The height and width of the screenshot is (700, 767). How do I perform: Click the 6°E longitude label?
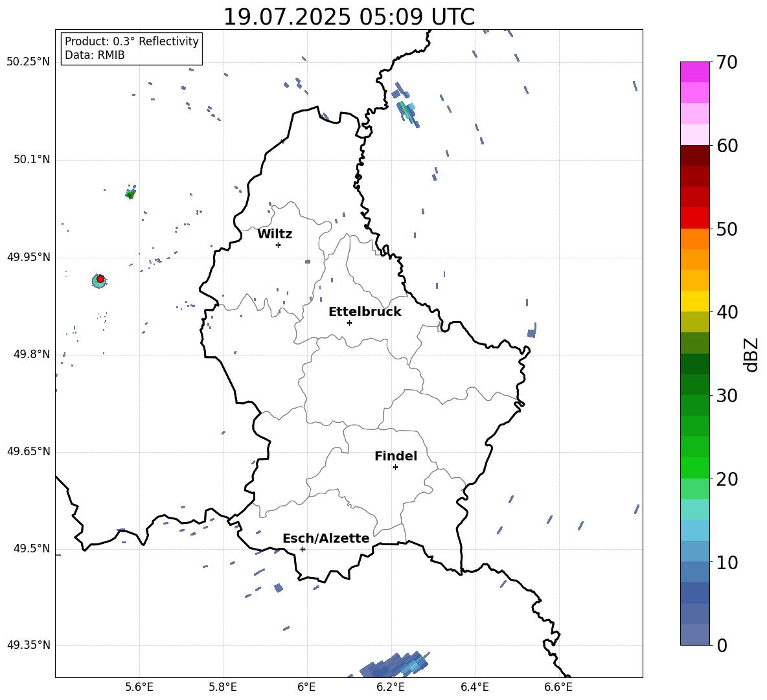[306, 687]
